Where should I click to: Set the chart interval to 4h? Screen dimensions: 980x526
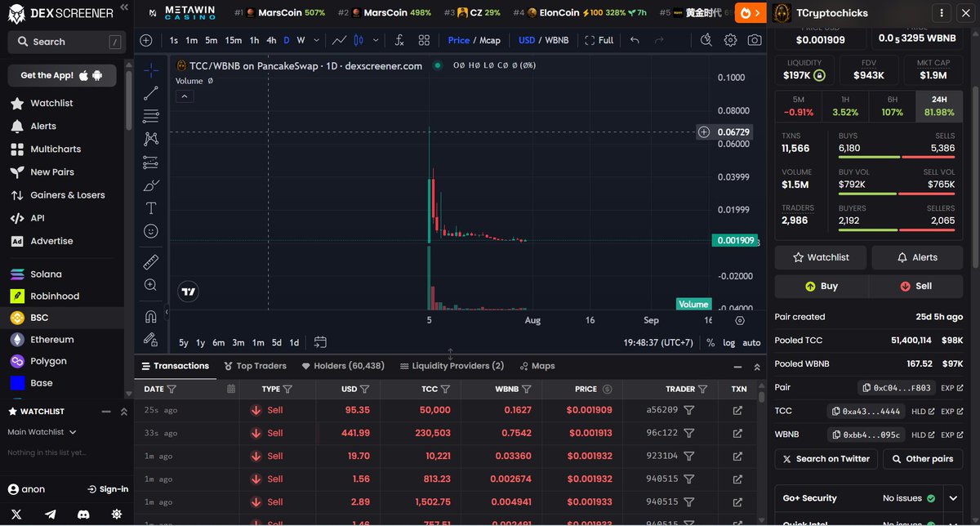[272, 40]
